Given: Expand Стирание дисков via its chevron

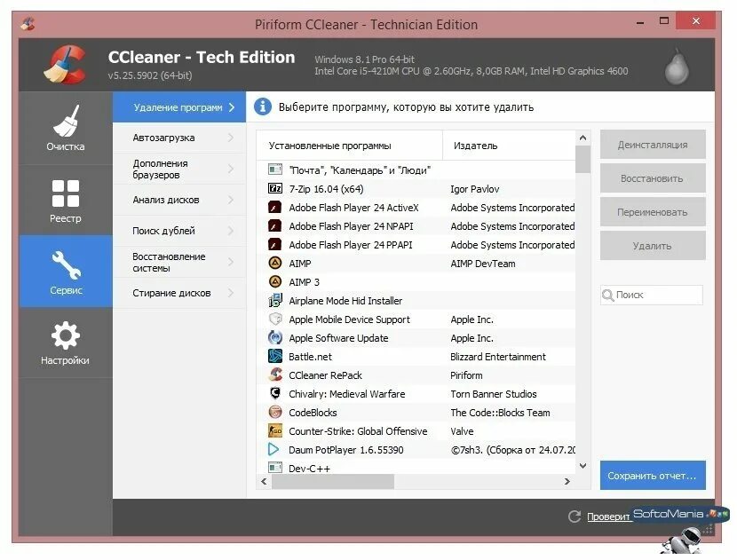Looking at the screenshot, I should coord(231,293).
